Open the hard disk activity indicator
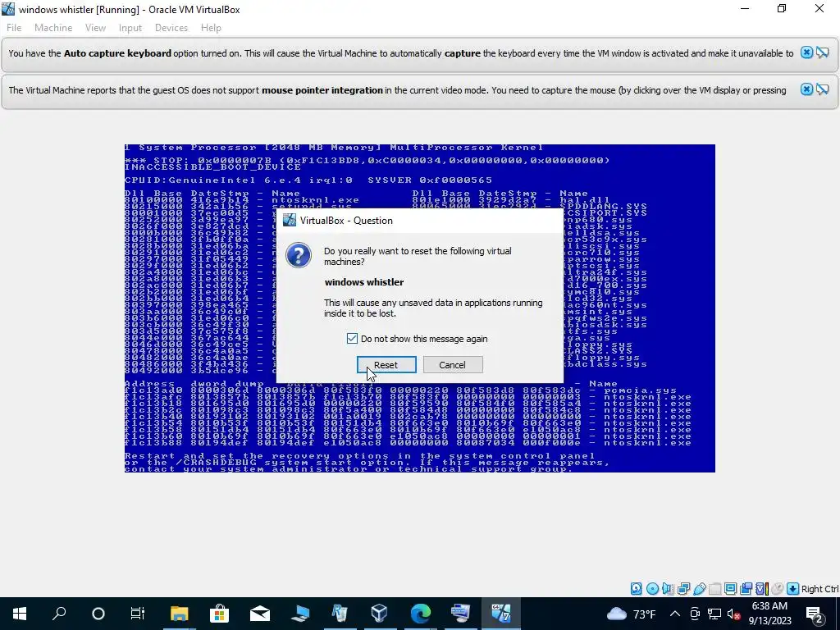Image resolution: width=840 pixels, height=630 pixels. (637, 589)
